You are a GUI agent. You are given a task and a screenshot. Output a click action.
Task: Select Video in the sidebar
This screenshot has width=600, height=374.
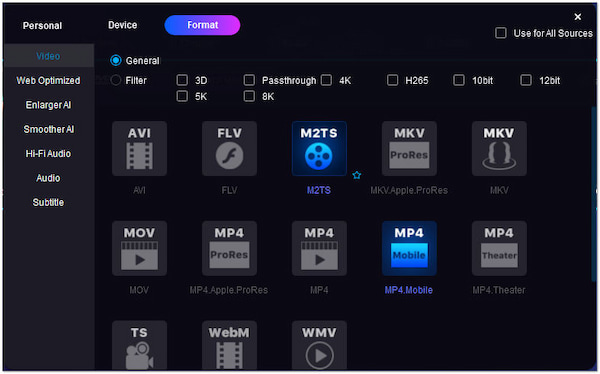[48, 56]
